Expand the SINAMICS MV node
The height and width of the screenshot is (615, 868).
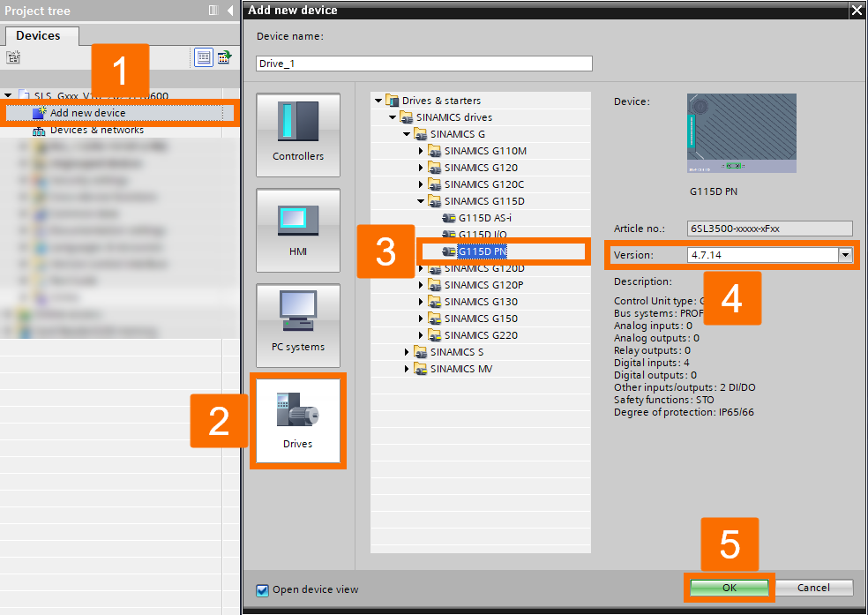[407, 369]
